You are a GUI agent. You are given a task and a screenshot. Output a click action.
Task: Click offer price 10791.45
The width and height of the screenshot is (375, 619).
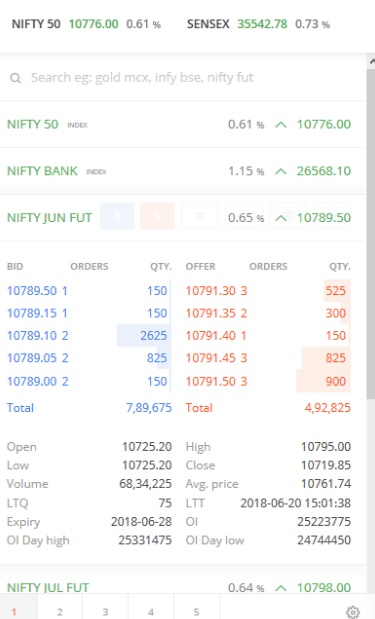click(x=211, y=358)
